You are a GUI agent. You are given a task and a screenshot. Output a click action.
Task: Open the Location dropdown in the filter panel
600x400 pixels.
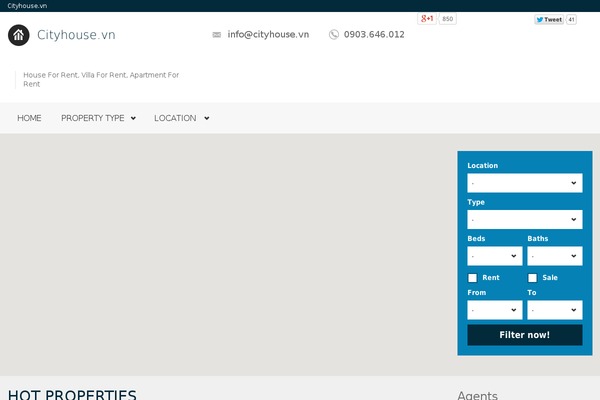(525, 183)
